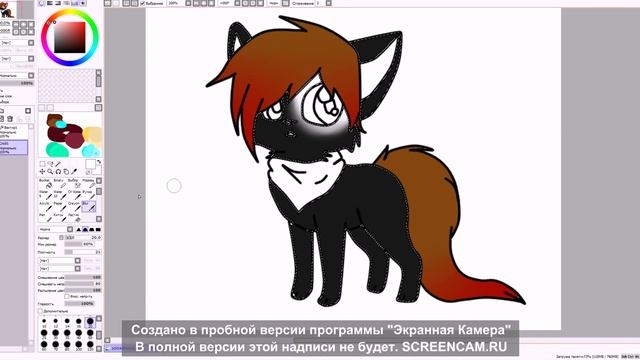Open the first [Нет] brush texture dropdown

tap(59, 260)
